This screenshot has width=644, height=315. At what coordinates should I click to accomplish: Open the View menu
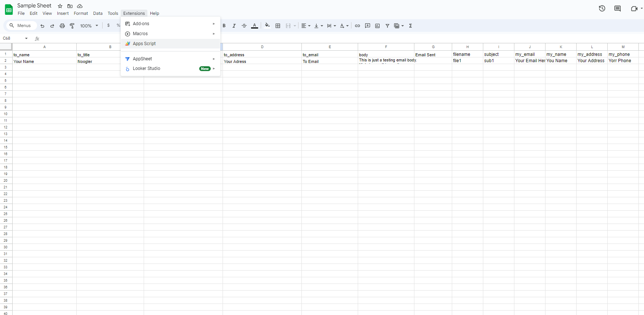point(47,13)
